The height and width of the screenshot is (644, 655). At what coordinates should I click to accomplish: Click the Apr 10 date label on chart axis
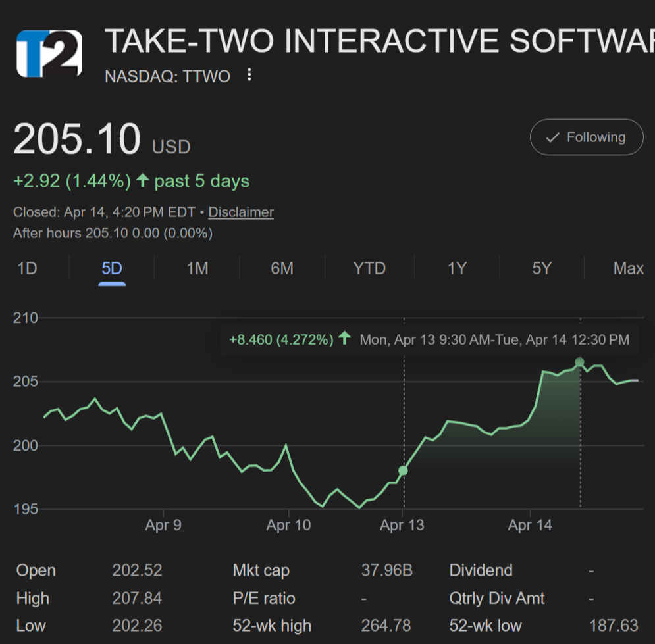click(288, 525)
